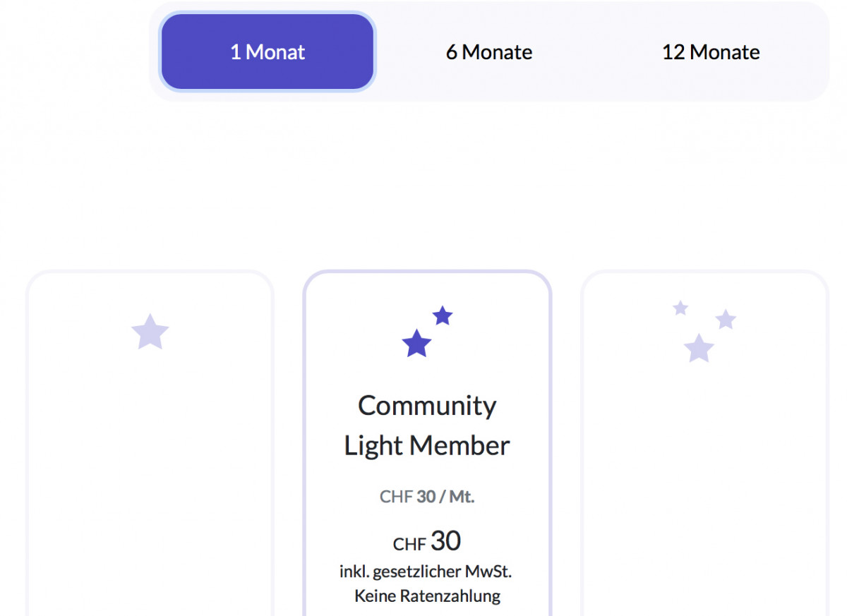Screen dimensions: 847x616
Task: Switch to the 6 Monate tab
Action: tap(489, 52)
